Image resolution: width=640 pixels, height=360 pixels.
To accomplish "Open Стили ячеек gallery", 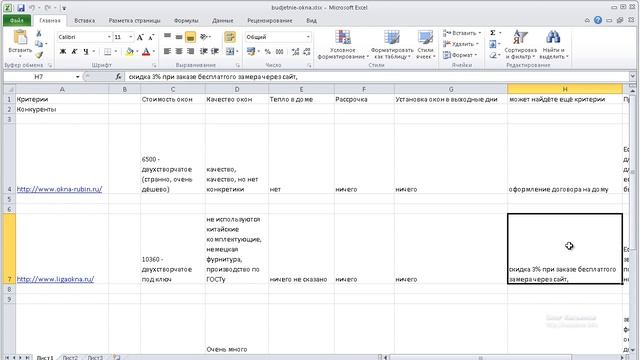I will 425,45.
